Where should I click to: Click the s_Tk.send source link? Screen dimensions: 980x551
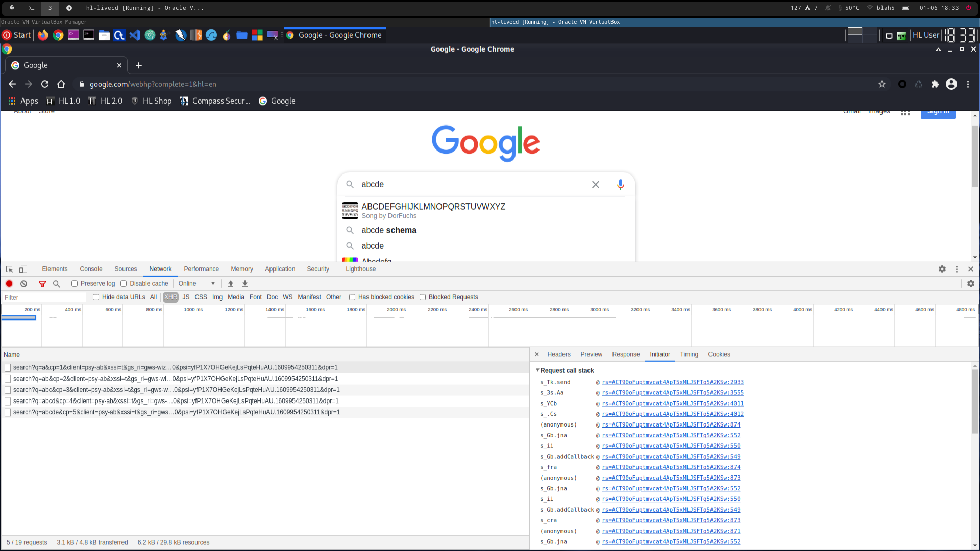(x=672, y=382)
